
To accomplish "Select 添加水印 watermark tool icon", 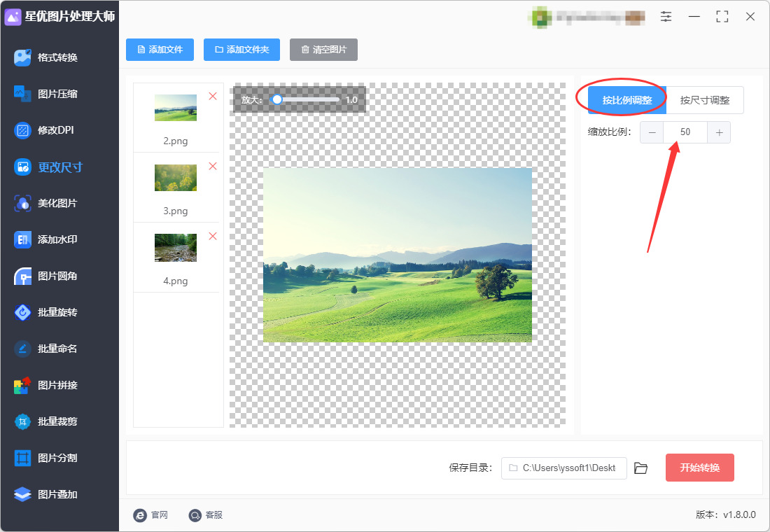I will point(22,239).
